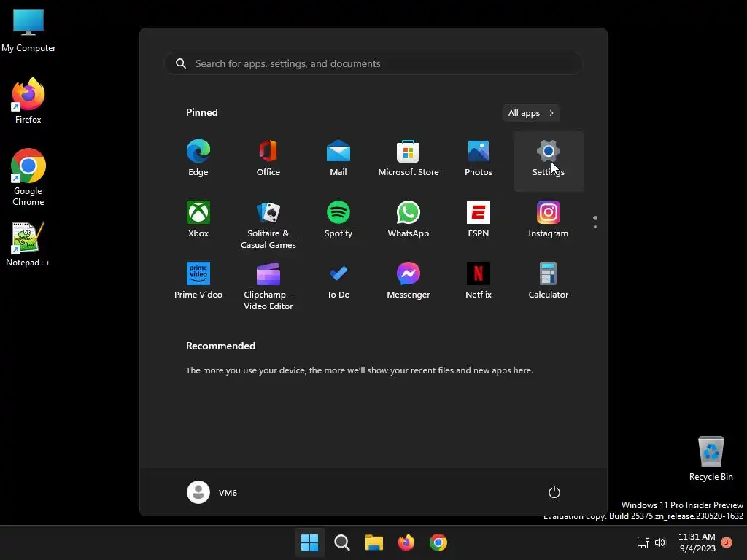Image resolution: width=747 pixels, height=560 pixels.
Task: Click the volume speaker tray icon
Action: (x=659, y=542)
